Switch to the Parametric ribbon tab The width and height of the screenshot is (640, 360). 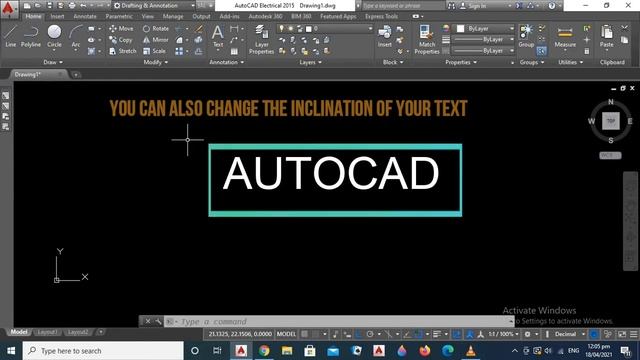point(119,16)
